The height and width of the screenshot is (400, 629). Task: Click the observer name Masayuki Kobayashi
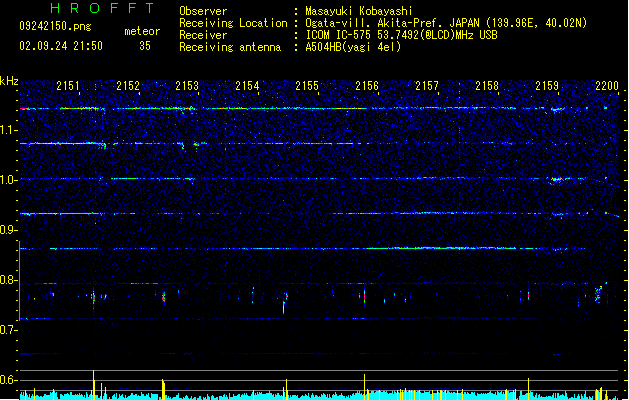pyautogui.click(x=359, y=11)
